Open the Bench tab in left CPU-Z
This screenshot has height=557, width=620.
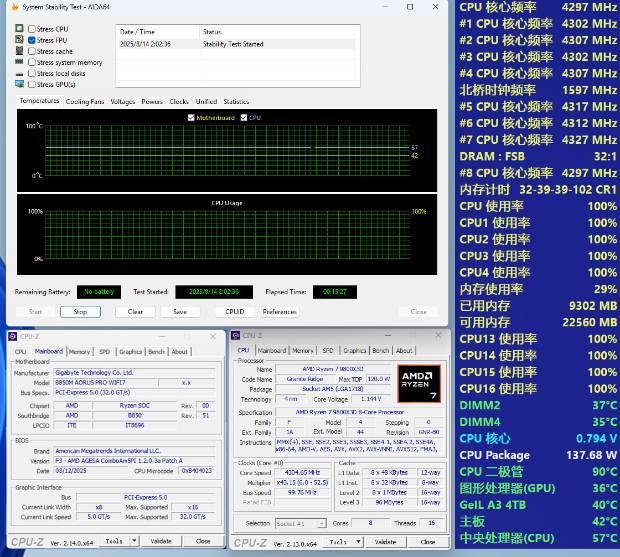[157, 351]
